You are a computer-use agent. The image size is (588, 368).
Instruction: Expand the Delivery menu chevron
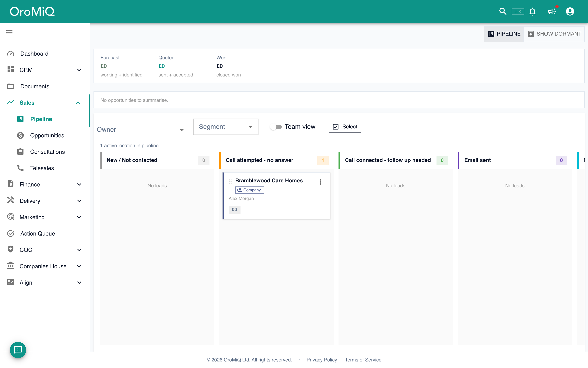point(79,201)
